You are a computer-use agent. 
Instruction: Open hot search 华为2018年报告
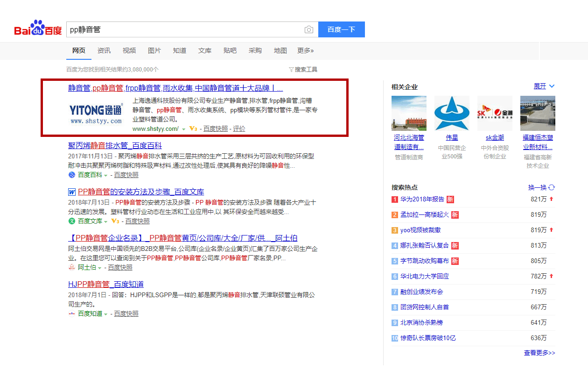[x=422, y=200]
